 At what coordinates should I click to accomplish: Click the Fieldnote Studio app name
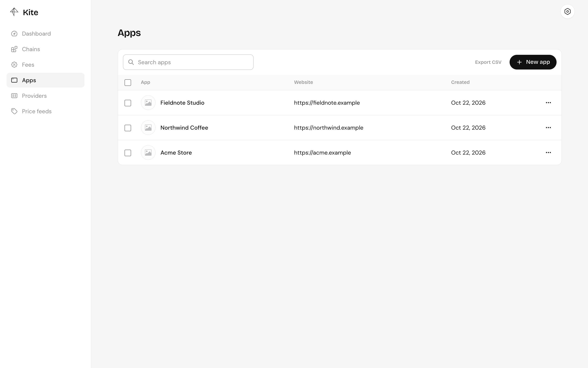(182, 103)
